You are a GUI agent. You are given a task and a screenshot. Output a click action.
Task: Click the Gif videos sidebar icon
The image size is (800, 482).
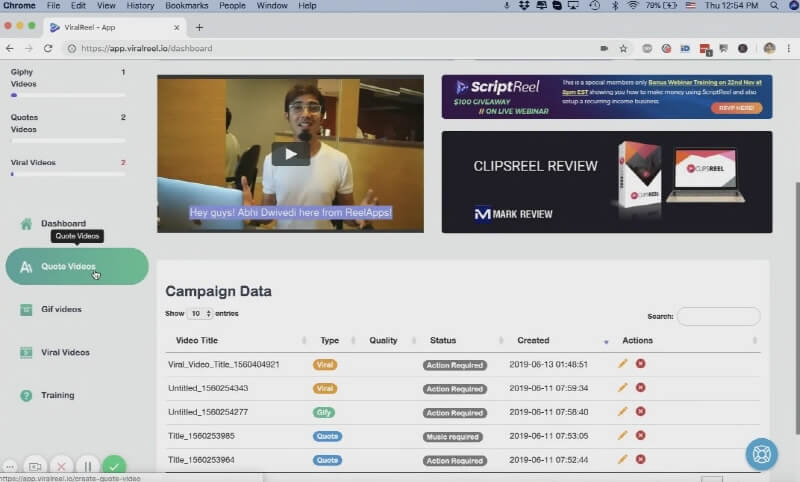pyautogui.click(x=26, y=309)
